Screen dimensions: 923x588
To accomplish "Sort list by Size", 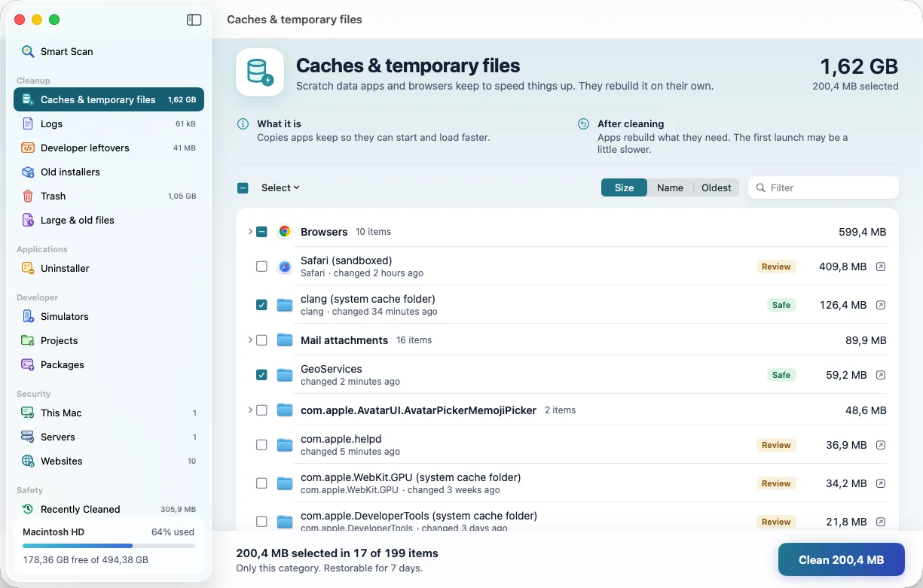I will [x=624, y=187].
